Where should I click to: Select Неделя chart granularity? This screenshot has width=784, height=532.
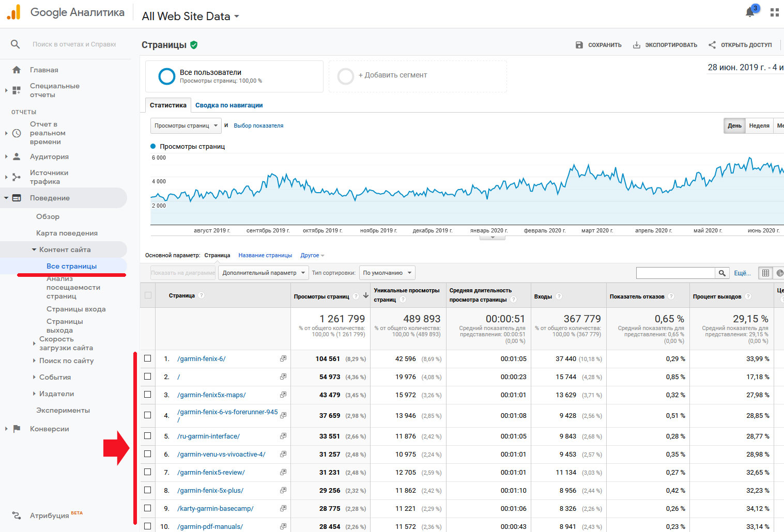click(x=759, y=126)
